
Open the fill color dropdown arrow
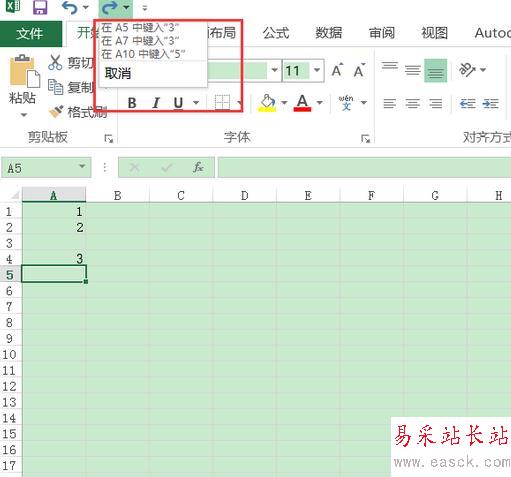pyautogui.click(x=284, y=103)
